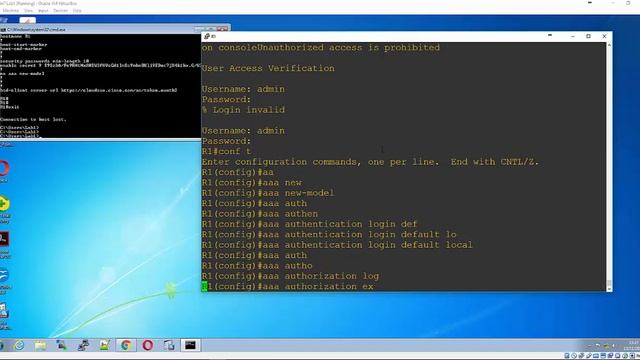Click the network icon in system tray

coord(606,346)
